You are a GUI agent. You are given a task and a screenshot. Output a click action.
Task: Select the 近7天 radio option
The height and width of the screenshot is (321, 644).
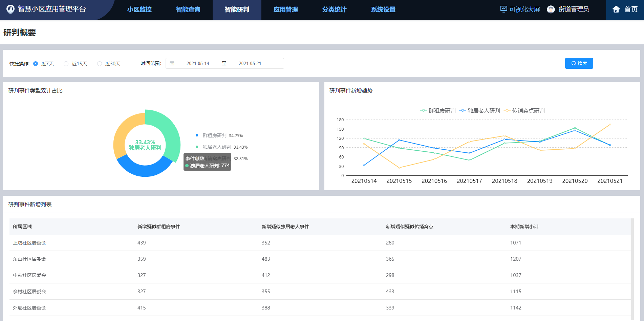coord(36,64)
